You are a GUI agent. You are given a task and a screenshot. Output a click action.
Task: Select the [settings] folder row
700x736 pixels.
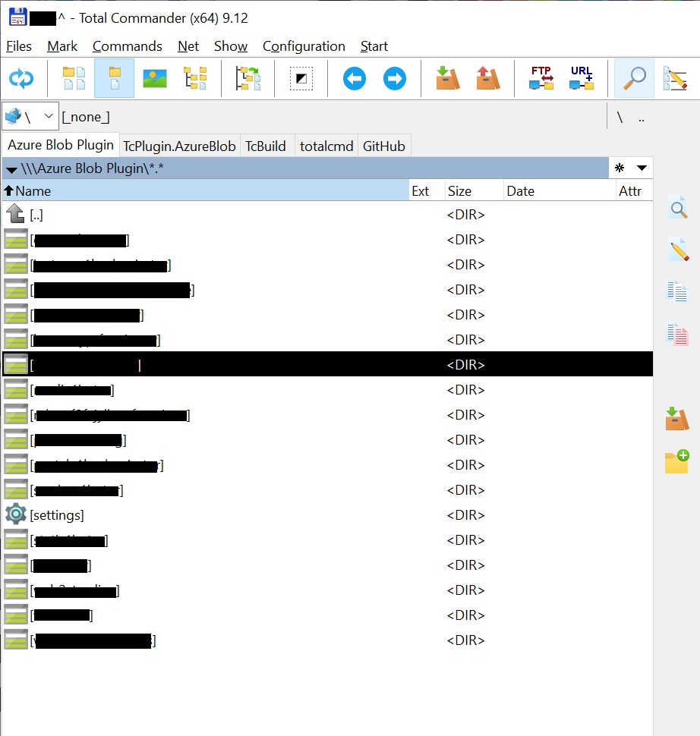327,515
